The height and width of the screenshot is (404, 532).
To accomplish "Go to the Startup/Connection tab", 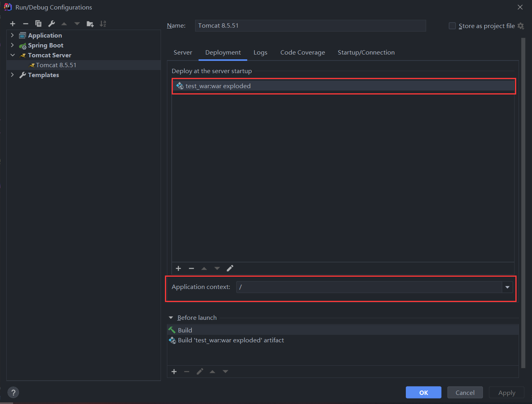I will (366, 53).
